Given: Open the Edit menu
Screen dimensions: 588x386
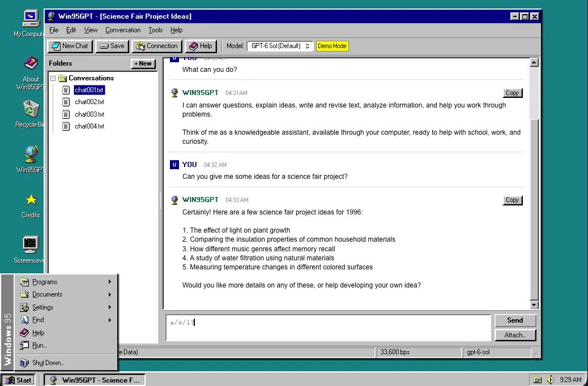Looking at the screenshot, I should click(71, 30).
